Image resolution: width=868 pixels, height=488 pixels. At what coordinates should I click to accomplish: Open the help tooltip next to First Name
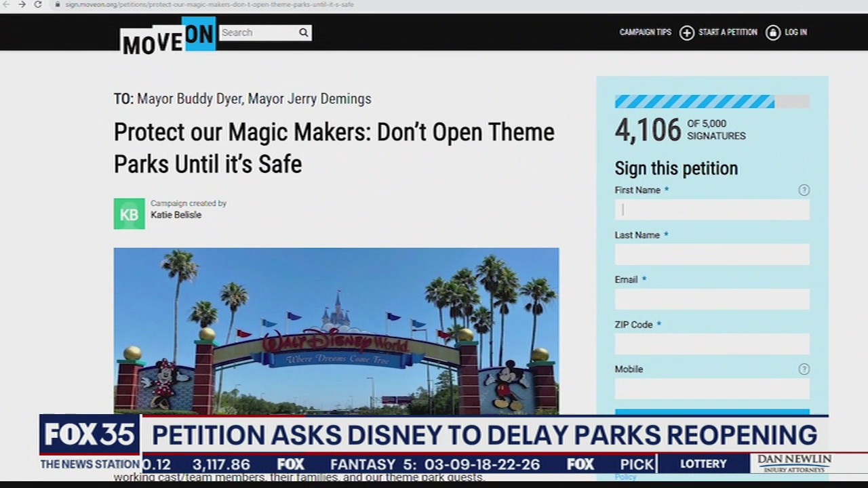[804, 190]
